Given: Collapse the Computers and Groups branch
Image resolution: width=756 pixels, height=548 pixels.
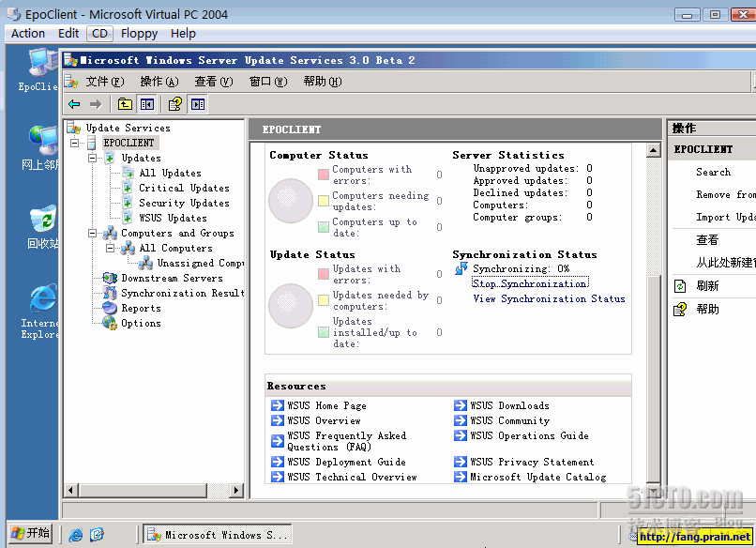Looking at the screenshot, I should pos(92,233).
